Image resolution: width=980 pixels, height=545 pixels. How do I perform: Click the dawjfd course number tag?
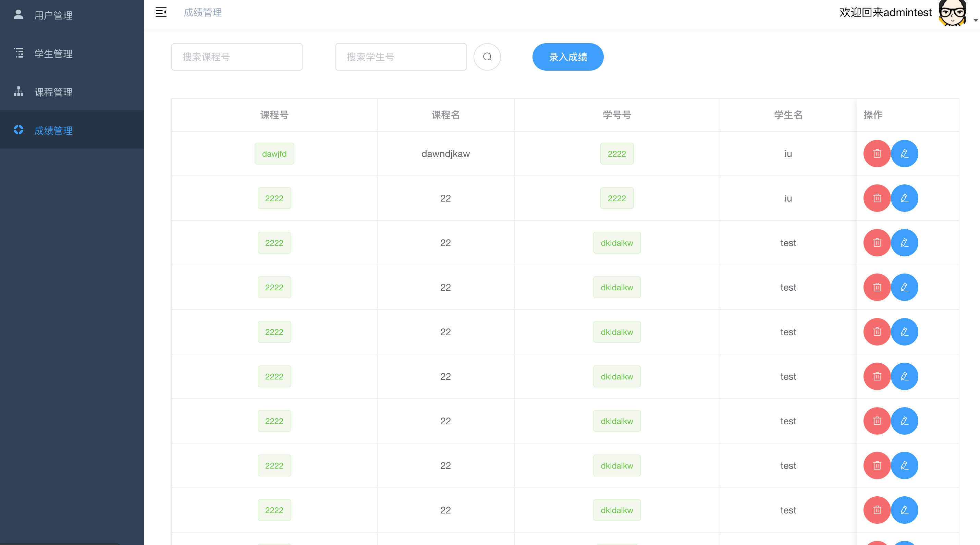(x=274, y=154)
